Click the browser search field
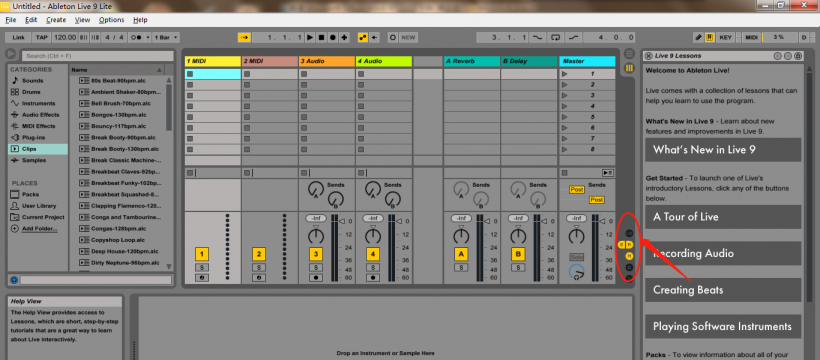The image size is (820, 360). [97, 55]
